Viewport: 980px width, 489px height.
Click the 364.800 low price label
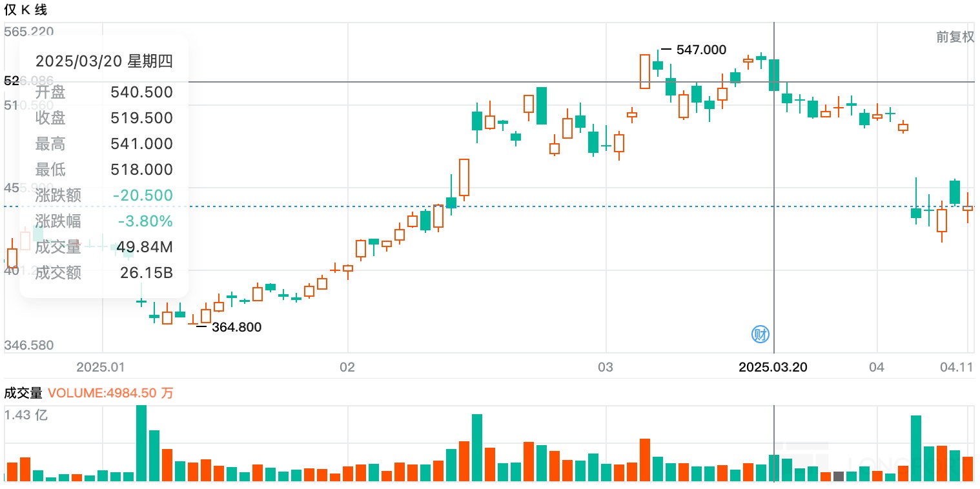point(236,327)
